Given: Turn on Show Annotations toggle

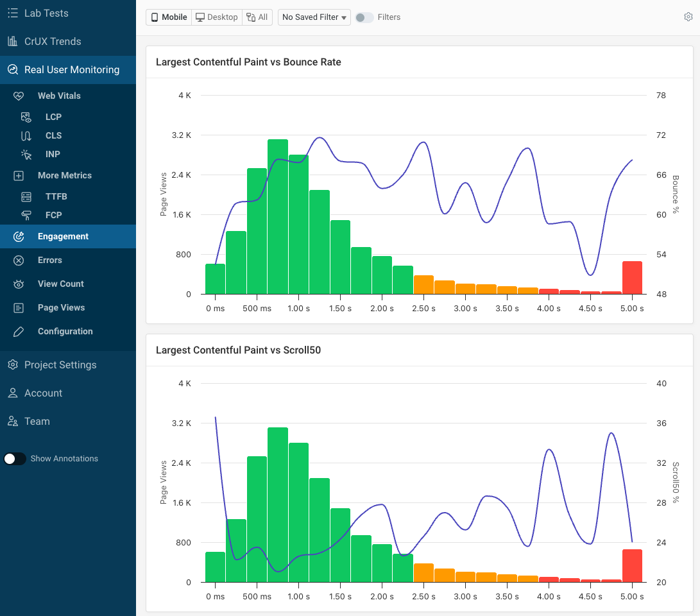Looking at the screenshot, I should pos(15,459).
